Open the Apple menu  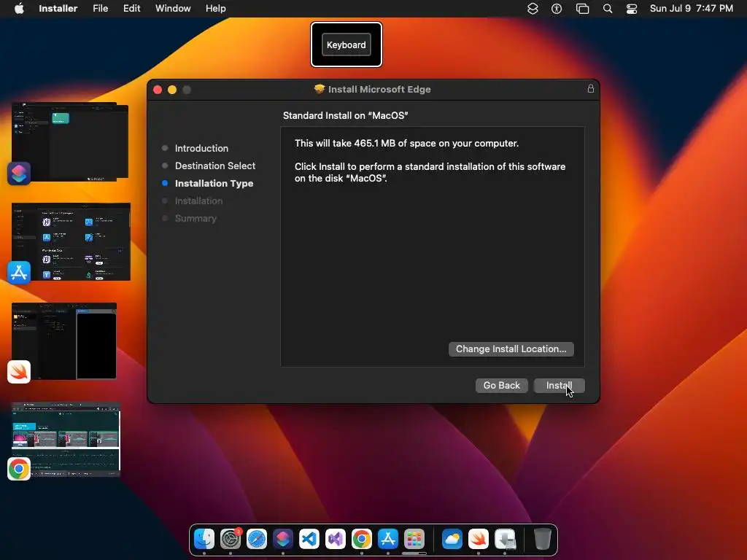pyautogui.click(x=19, y=9)
